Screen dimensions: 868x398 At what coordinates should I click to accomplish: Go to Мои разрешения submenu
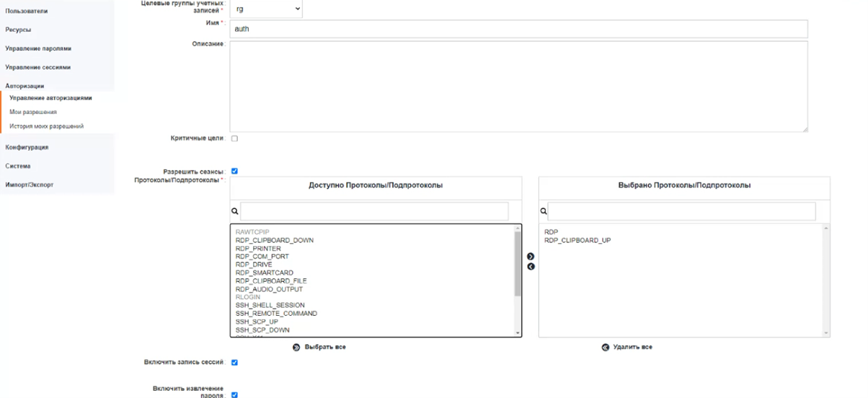[33, 112]
